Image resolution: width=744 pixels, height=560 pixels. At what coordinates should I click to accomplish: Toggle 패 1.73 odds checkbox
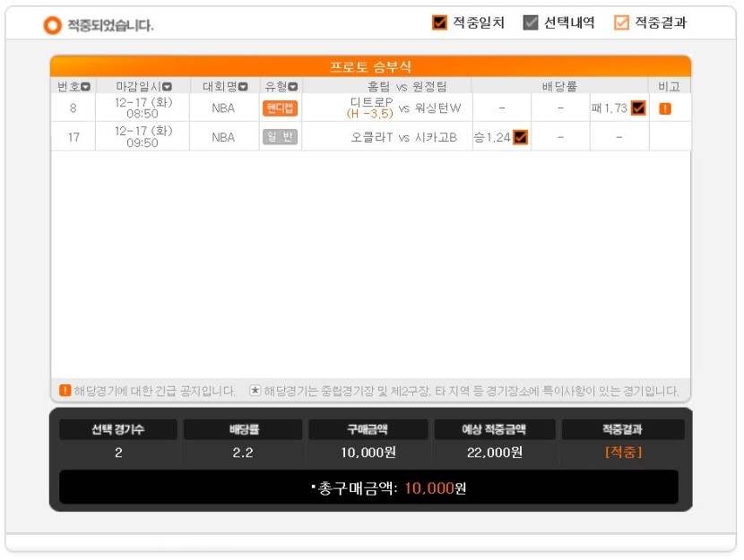coord(638,108)
